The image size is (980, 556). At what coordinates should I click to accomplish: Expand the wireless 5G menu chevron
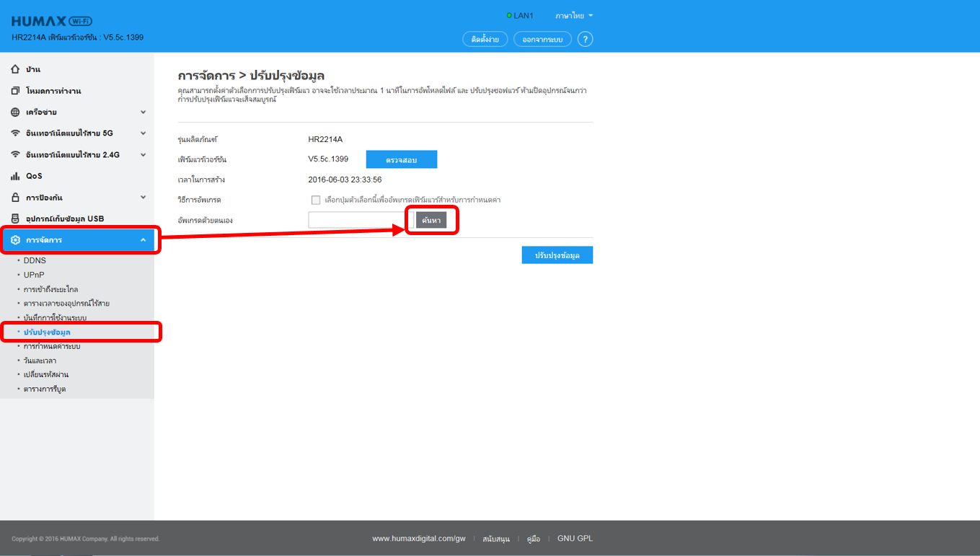[x=143, y=133]
